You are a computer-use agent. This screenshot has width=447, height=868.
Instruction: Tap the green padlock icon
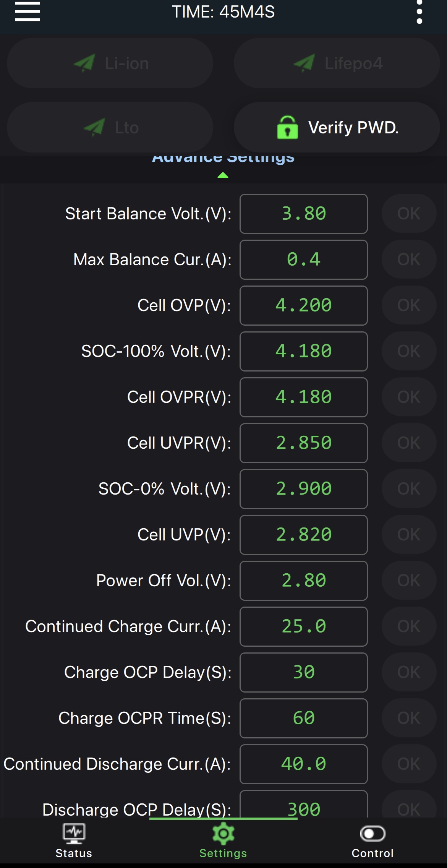coord(287,127)
